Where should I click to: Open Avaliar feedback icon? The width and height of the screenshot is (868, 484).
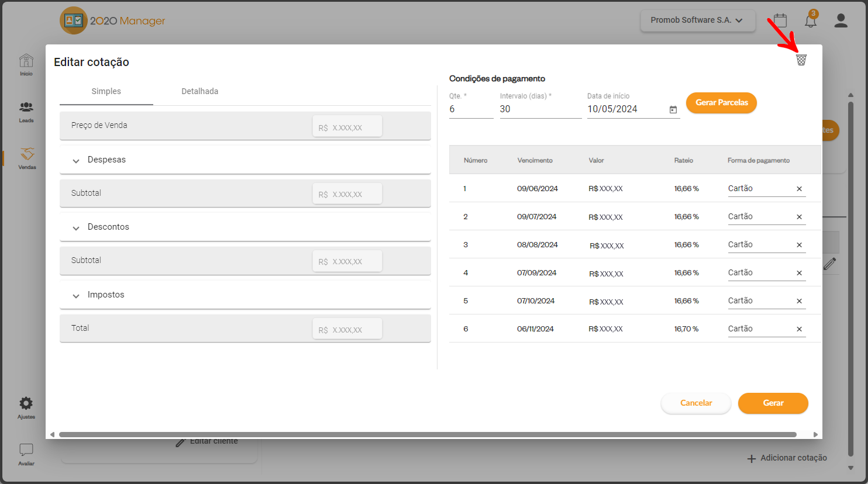click(26, 454)
